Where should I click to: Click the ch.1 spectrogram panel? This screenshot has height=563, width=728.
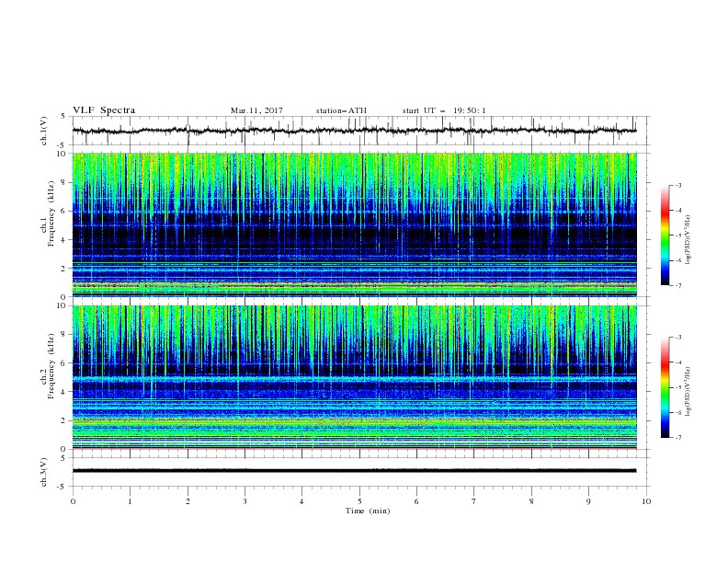click(x=354, y=224)
